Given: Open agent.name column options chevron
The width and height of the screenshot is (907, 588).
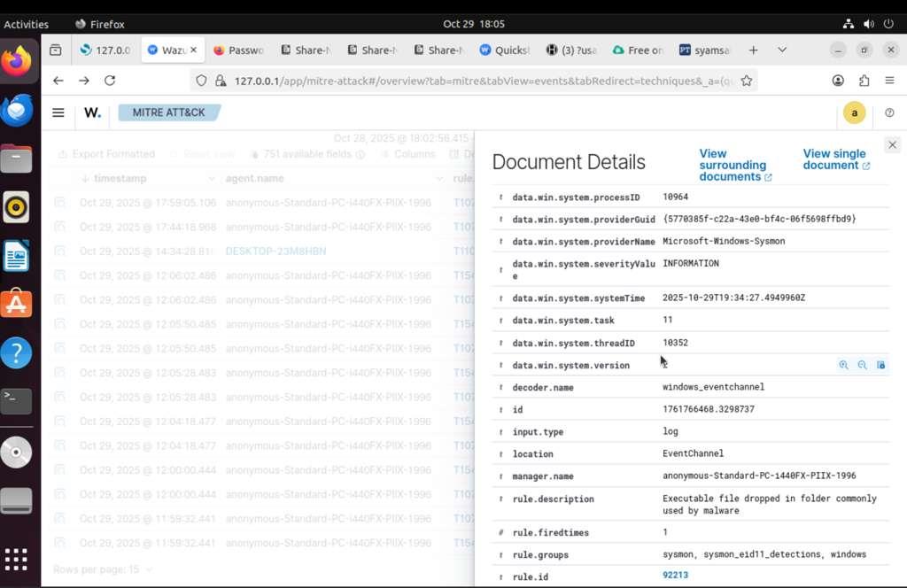Looking at the screenshot, I should coord(440,178).
